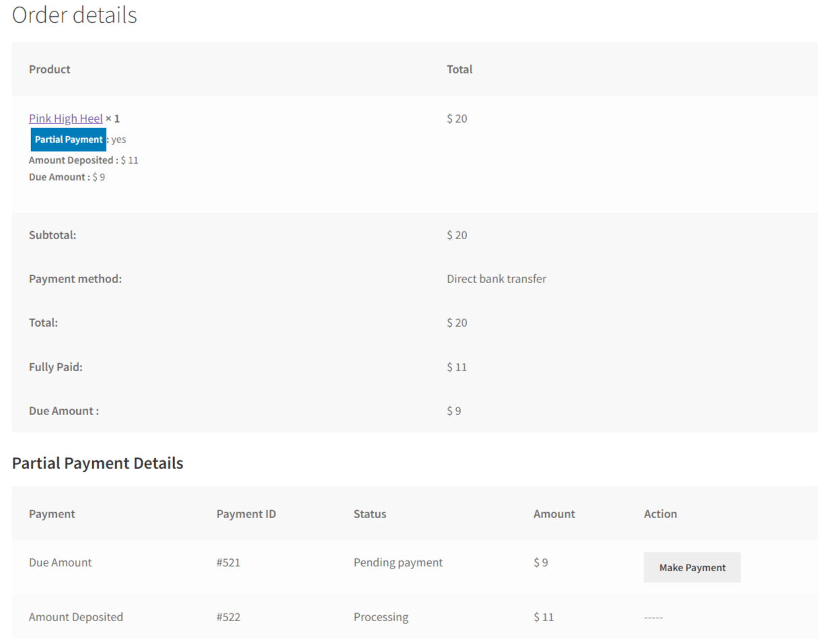Select the Amount Deposited : $ 11 line
The width and height of the screenshot is (828, 644).
click(x=84, y=160)
